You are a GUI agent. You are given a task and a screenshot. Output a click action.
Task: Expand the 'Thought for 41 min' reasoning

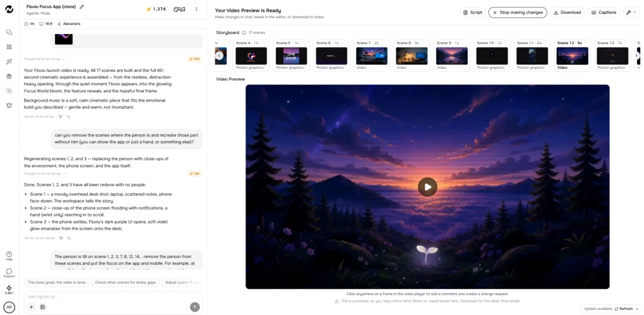43,59
